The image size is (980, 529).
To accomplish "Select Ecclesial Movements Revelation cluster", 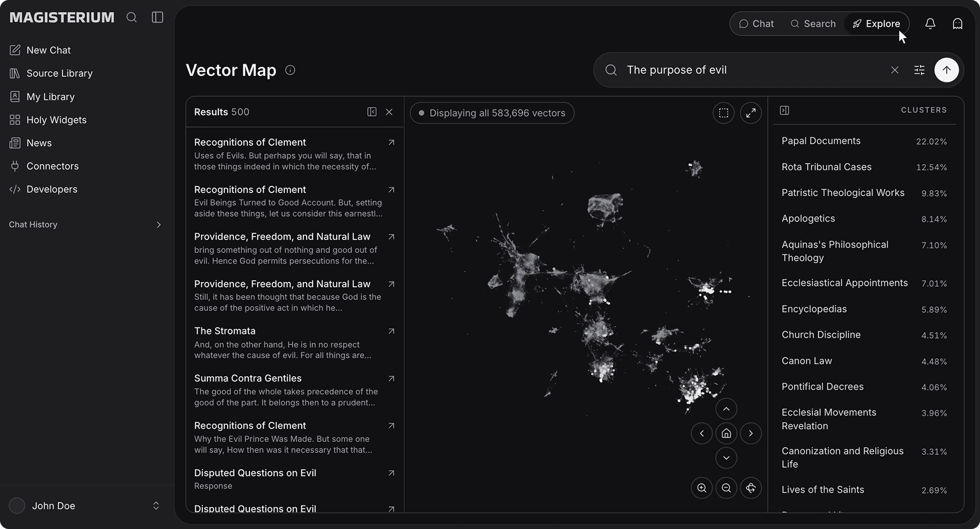I will [x=864, y=419].
